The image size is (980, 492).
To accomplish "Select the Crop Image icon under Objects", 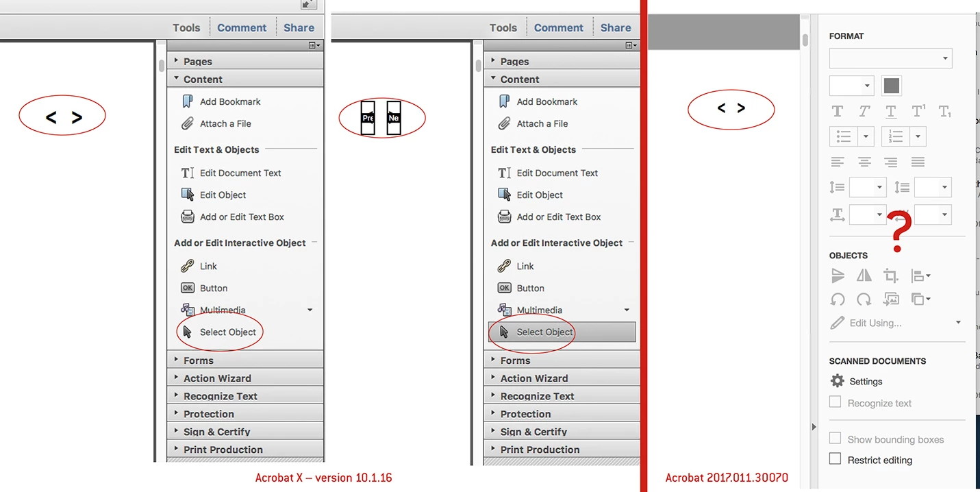I will 890,275.
